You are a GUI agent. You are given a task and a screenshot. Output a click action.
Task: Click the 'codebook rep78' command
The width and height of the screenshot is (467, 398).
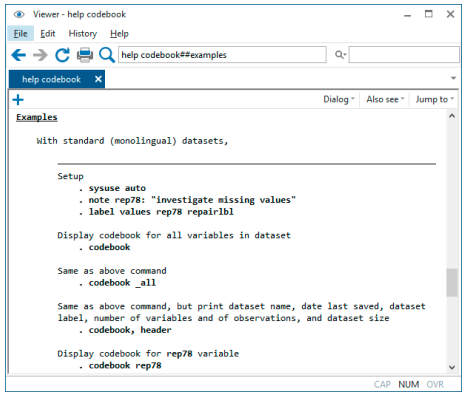[125, 366]
